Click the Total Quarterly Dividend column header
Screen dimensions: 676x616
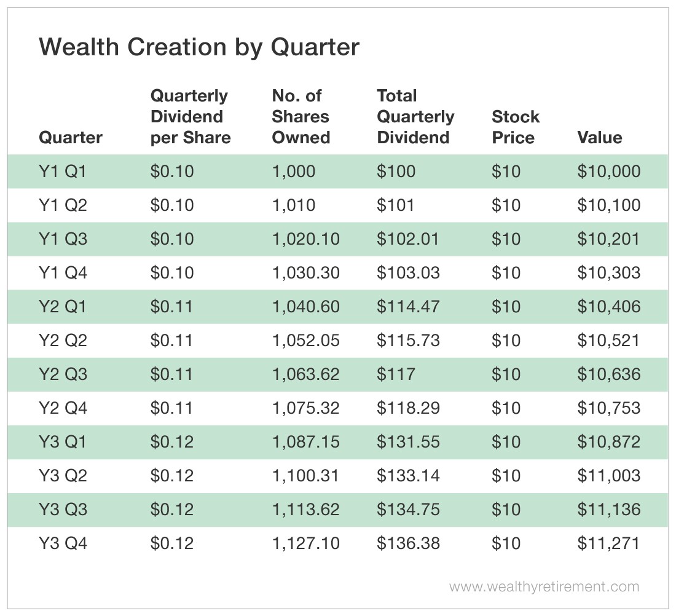pos(415,117)
